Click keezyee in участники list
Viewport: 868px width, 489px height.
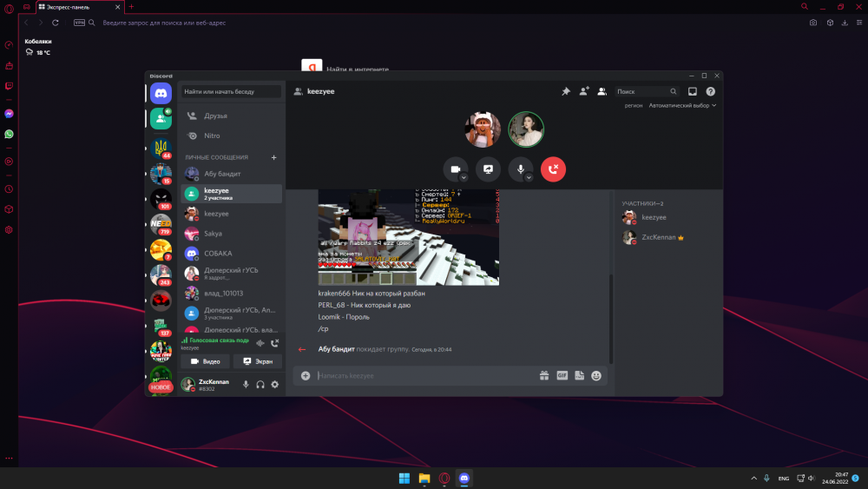(668, 218)
